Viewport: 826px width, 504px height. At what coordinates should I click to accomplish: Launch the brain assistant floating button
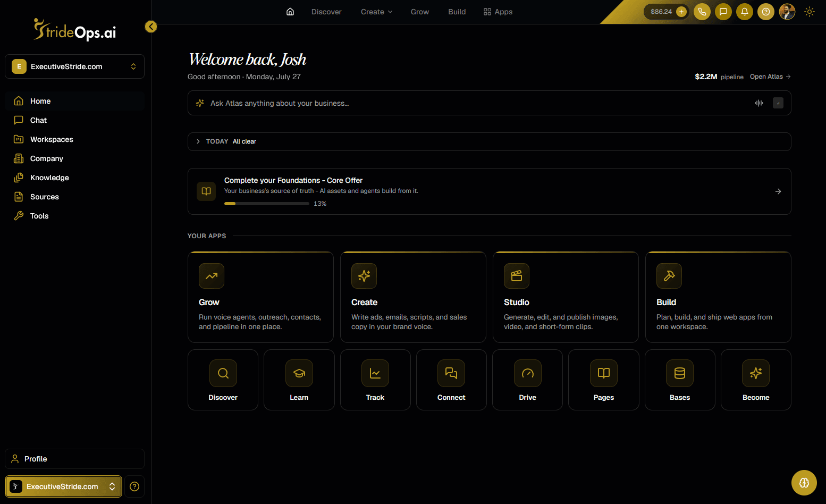pos(804,483)
